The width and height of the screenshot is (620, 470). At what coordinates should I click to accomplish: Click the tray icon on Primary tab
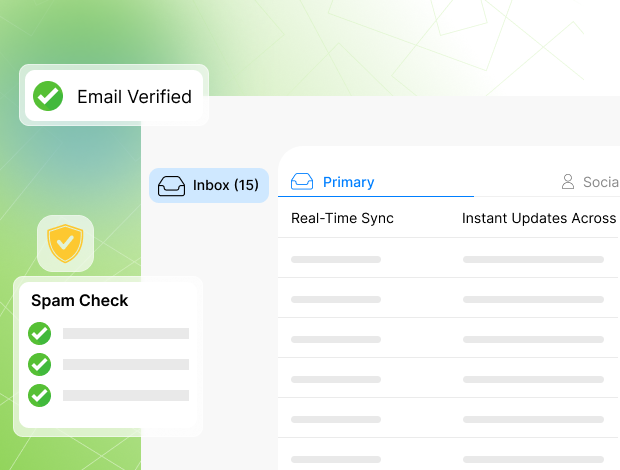coord(302,182)
